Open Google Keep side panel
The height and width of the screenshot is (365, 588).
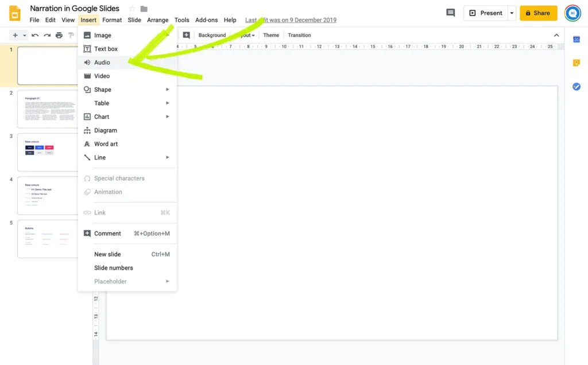[x=577, y=63]
